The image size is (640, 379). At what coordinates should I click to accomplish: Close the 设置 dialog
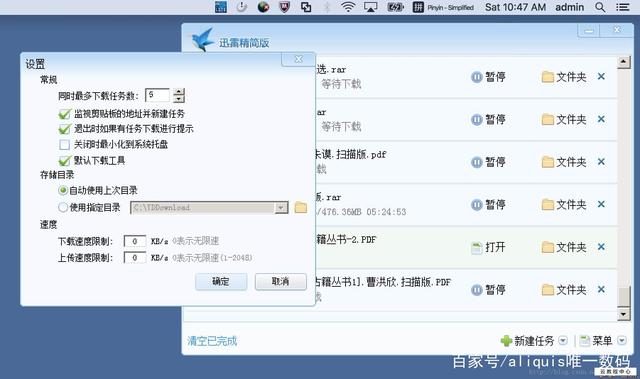click(x=298, y=59)
